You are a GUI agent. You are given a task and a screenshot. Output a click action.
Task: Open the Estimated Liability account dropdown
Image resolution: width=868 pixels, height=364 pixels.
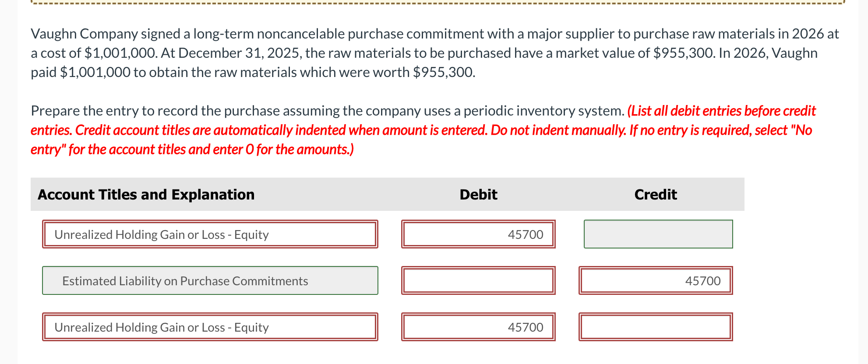pos(209,280)
